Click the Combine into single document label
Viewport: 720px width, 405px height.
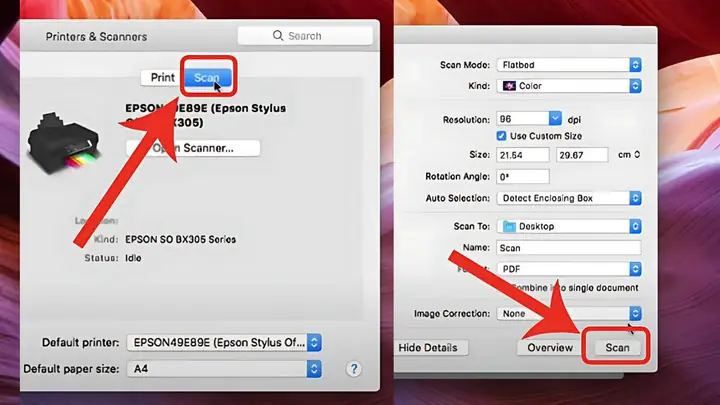tap(575, 288)
